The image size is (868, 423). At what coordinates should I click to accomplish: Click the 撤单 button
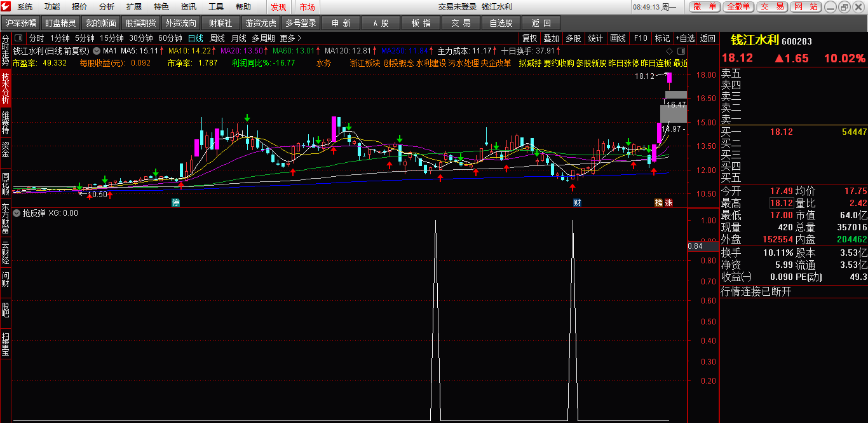click(705, 7)
